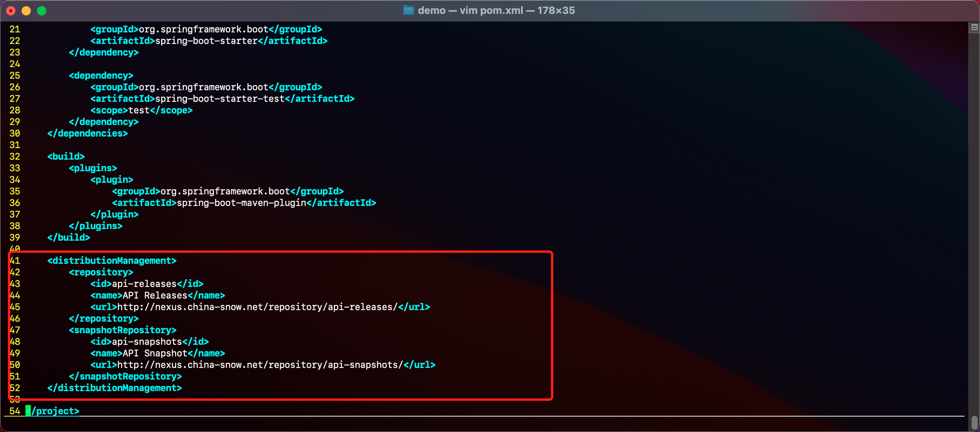This screenshot has height=432, width=980.
Task: Click artifactId spring-boot-starter on line 22
Action: coord(209,41)
